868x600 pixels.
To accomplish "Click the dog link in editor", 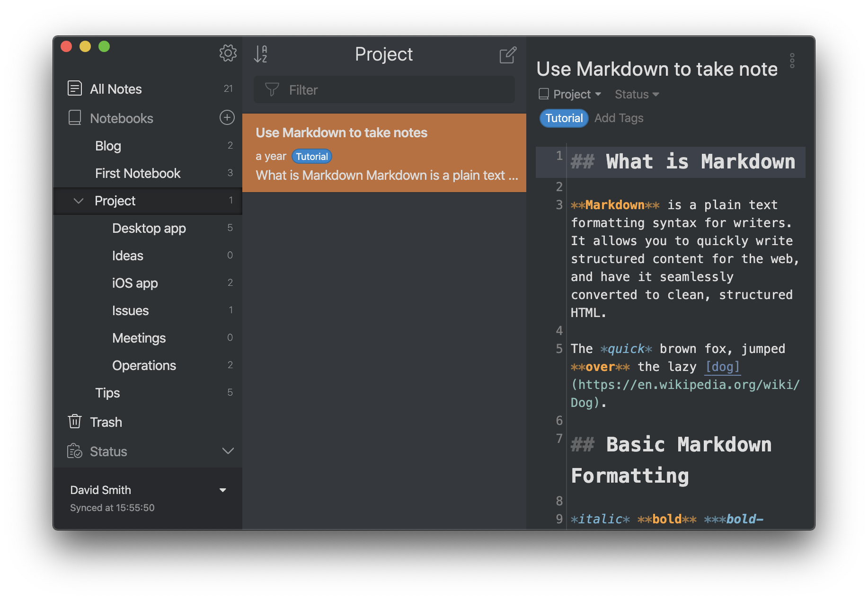I will tap(722, 367).
